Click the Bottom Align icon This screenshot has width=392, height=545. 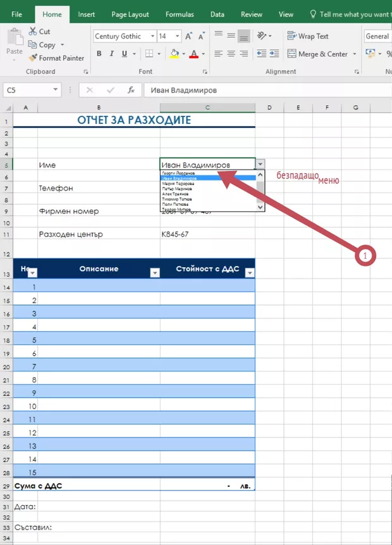click(x=244, y=37)
